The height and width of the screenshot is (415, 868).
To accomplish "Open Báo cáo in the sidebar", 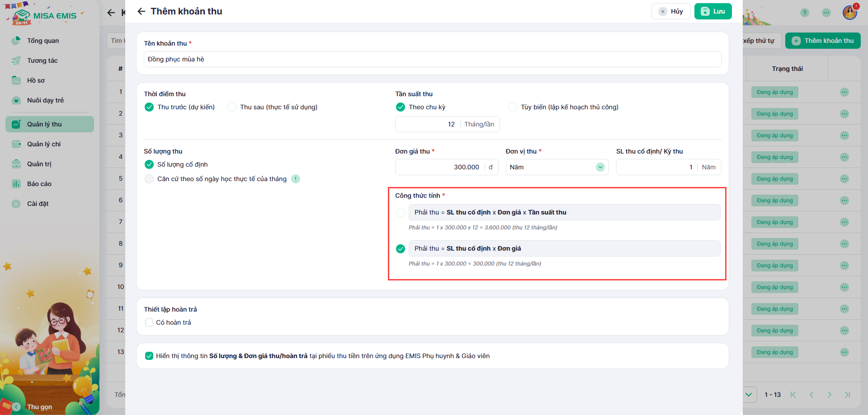I will [x=39, y=184].
